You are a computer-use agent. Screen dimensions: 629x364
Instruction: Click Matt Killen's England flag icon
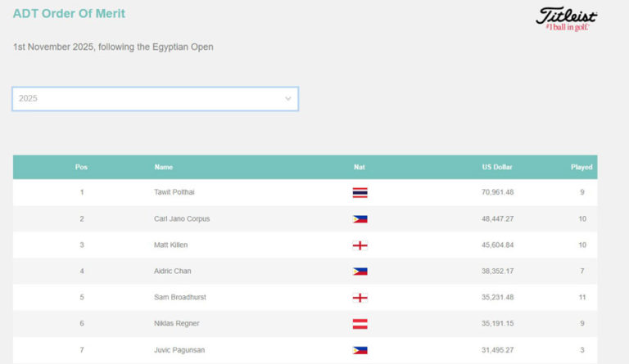tap(360, 245)
